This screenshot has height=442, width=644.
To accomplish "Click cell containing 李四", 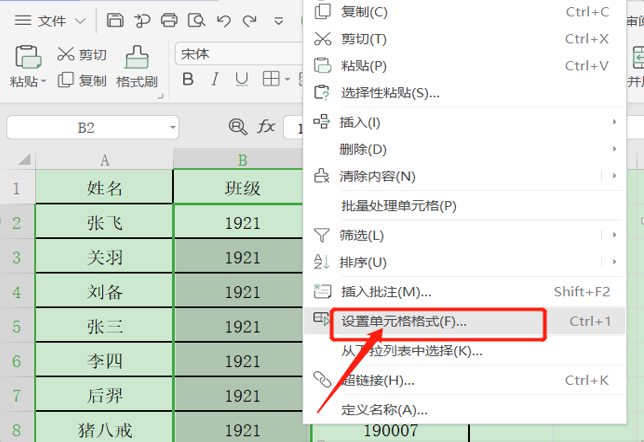I will coord(104,361).
